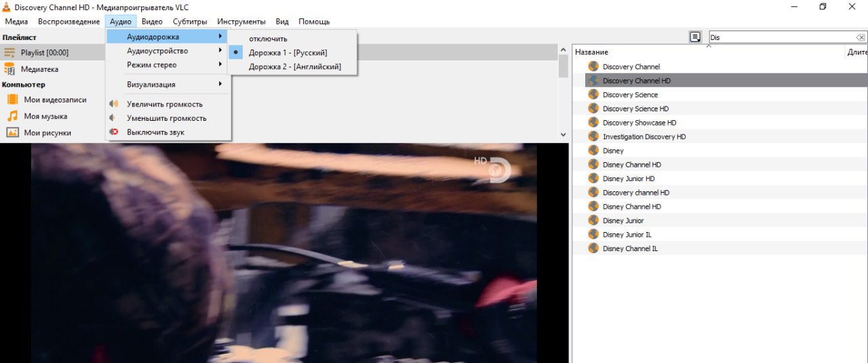Select the highlighted Discovery Channel HD row
Image resolution: width=868 pixels, height=363 pixels.
point(726,81)
